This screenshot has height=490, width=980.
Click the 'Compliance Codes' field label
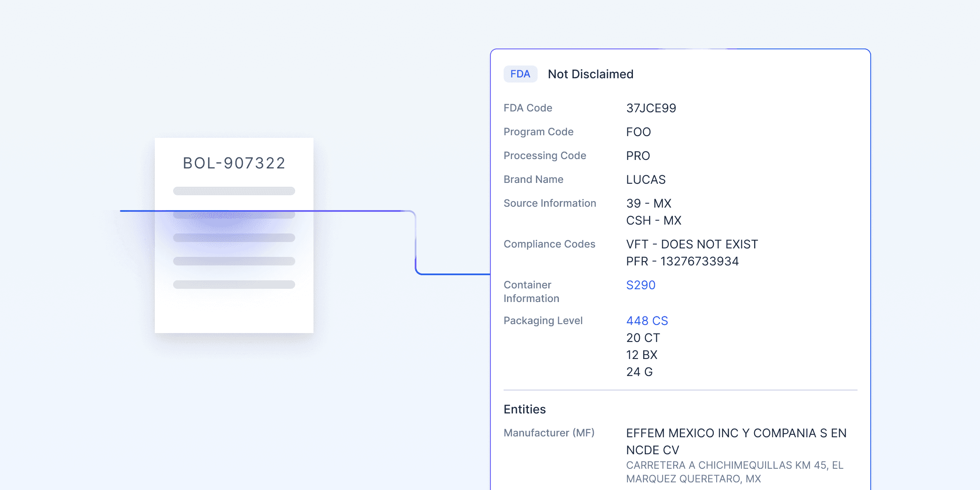click(550, 244)
